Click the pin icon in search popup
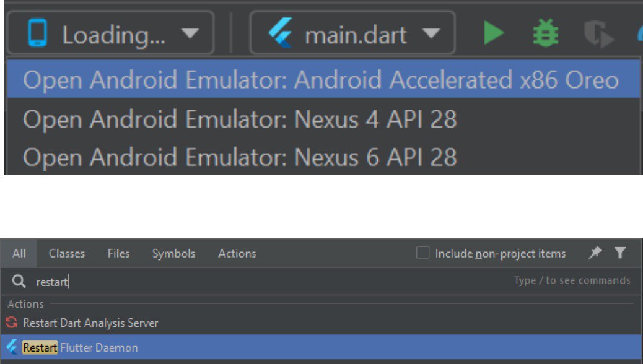This screenshot has width=643, height=364. pos(595,253)
